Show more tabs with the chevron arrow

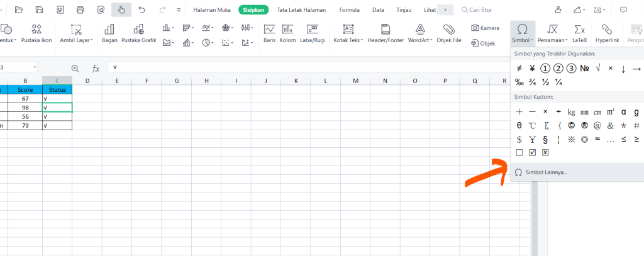tap(445, 10)
